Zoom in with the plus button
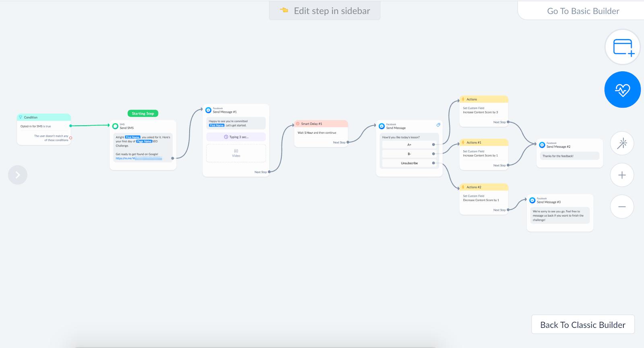The height and width of the screenshot is (348, 644). pyautogui.click(x=622, y=175)
